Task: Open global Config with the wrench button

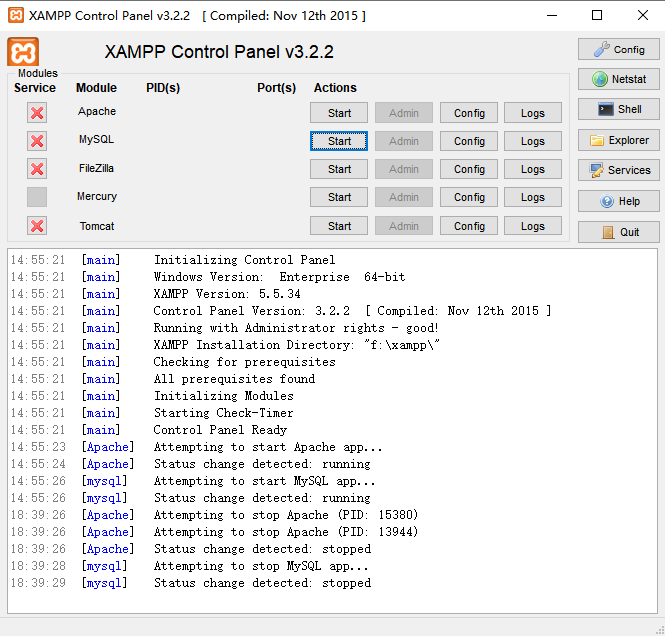Action: [618, 49]
